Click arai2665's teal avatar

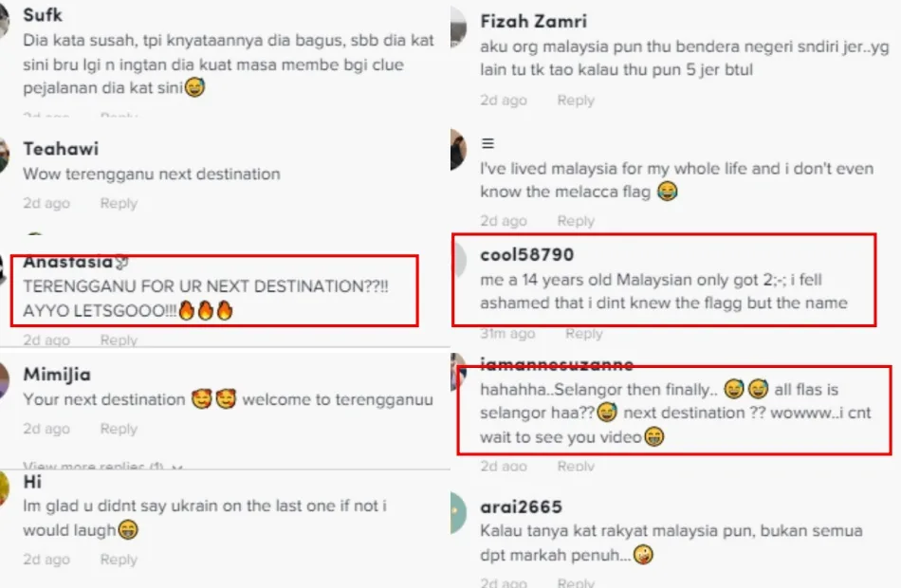[x=458, y=513]
